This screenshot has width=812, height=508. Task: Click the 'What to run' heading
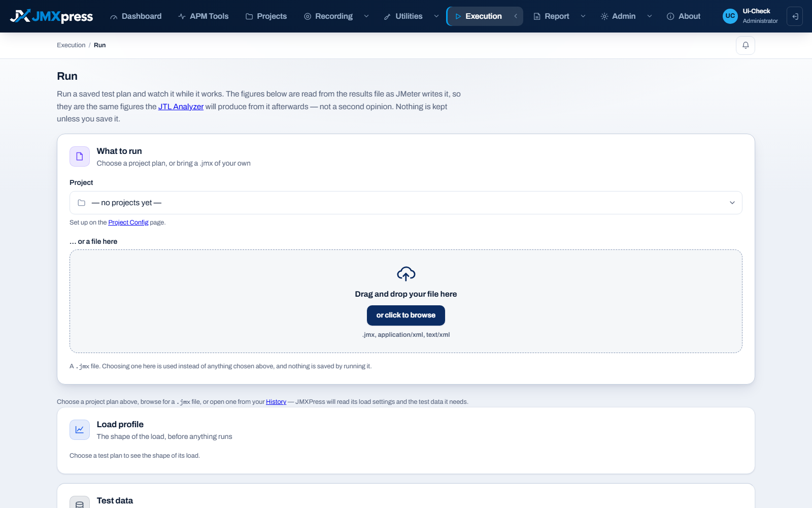[x=119, y=151]
